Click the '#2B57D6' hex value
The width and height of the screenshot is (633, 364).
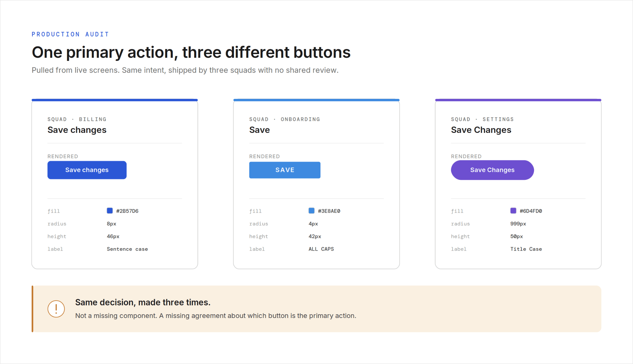click(x=127, y=211)
